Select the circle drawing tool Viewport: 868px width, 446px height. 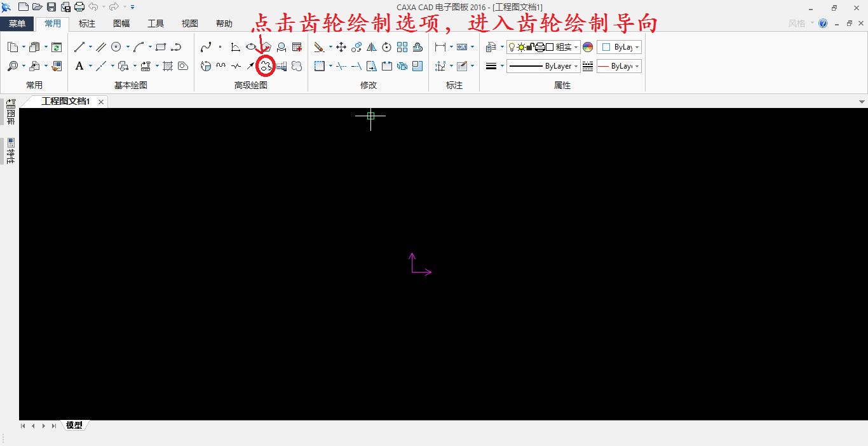click(116, 47)
